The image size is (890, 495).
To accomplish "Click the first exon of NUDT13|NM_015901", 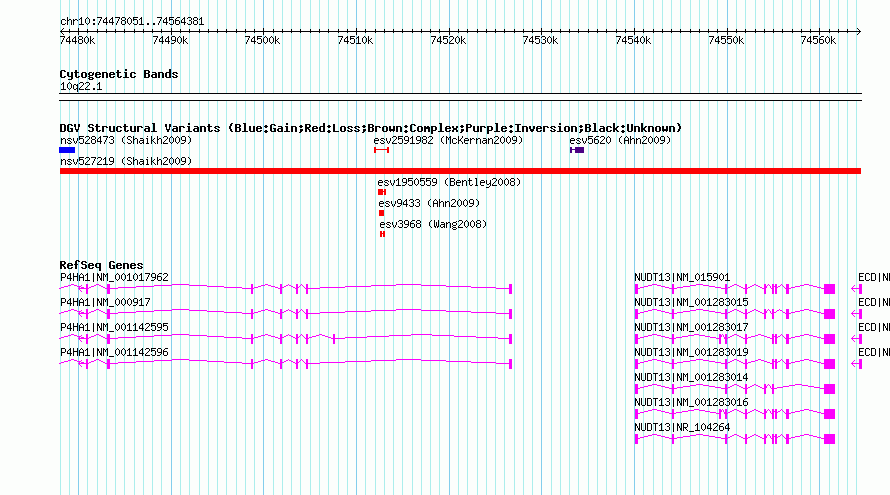I will pos(636,289).
